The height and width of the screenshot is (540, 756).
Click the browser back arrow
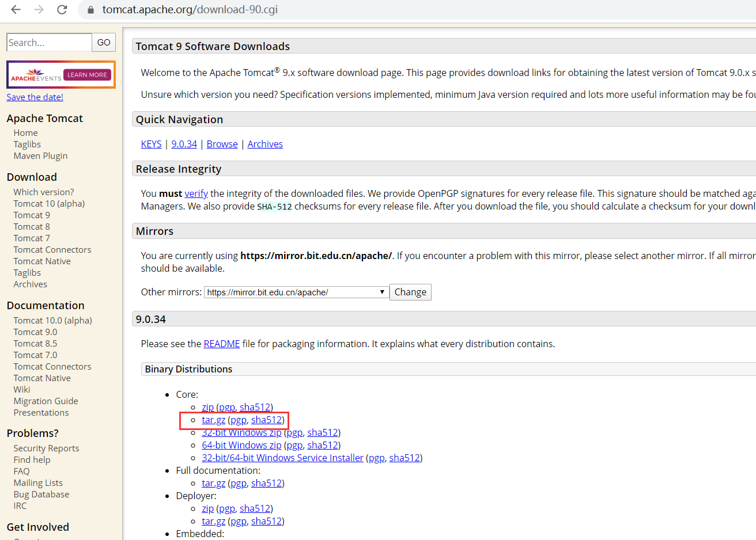coord(16,10)
